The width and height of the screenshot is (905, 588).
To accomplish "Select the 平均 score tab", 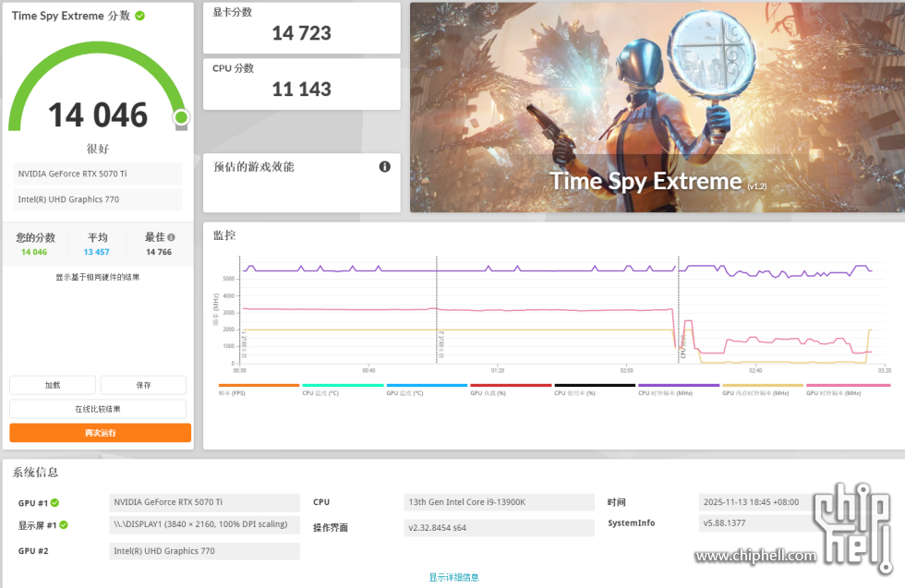I will pyautogui.click(x=97, y=243).
